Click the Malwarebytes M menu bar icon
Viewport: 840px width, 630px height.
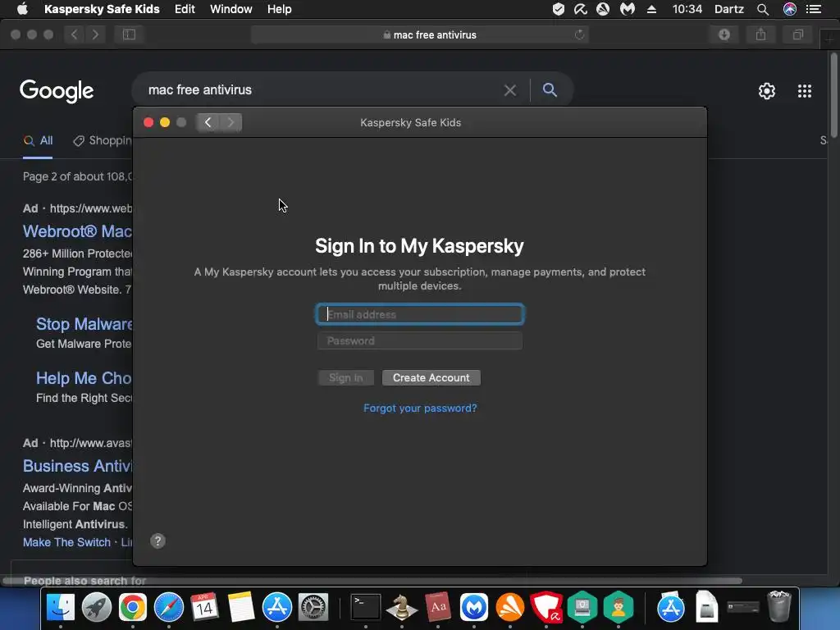pos(627,9)
